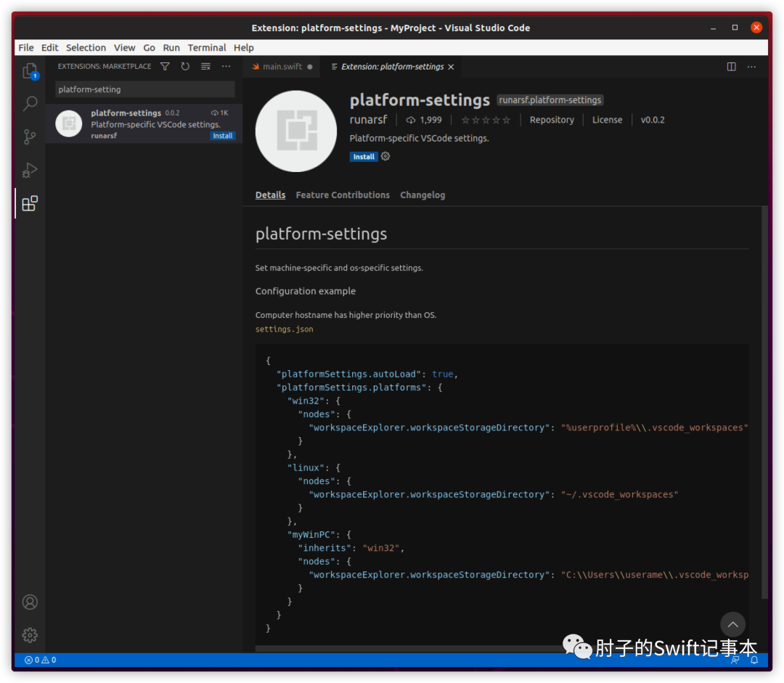The image size is (784, 683).
Task: Click the "myWinPC" key in code
Action: pyautogui.click(x=311, y=534)
